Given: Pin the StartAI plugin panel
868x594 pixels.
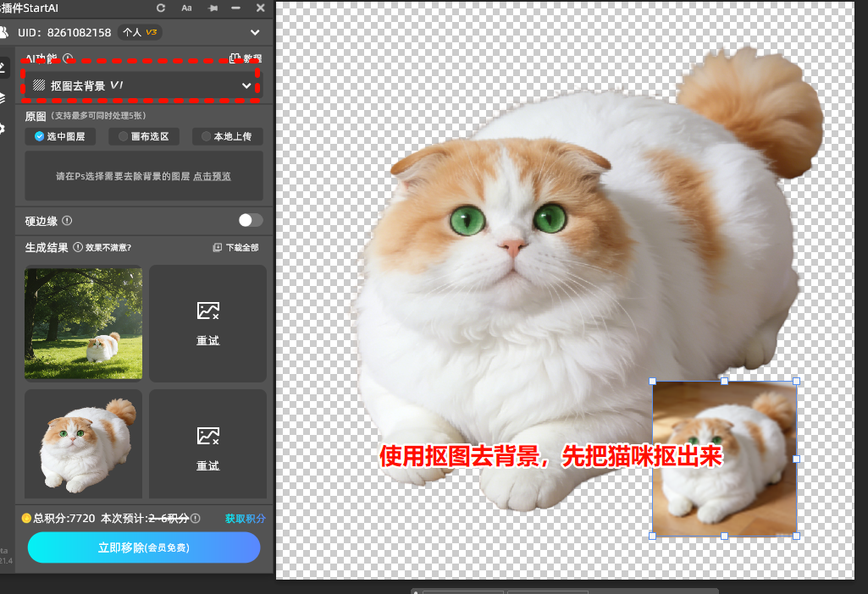Looking at the screenshot, I should [x=210, y=8].
